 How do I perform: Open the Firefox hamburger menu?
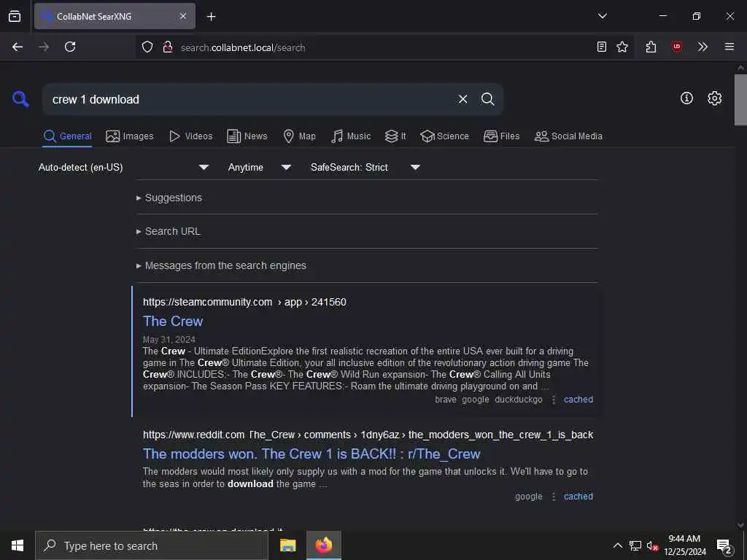point(729,47)
